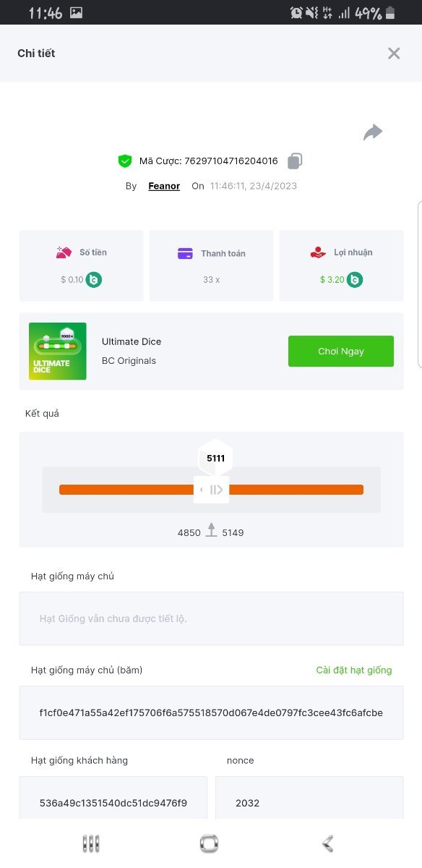Tap the share arrow icon

(373, 132)
